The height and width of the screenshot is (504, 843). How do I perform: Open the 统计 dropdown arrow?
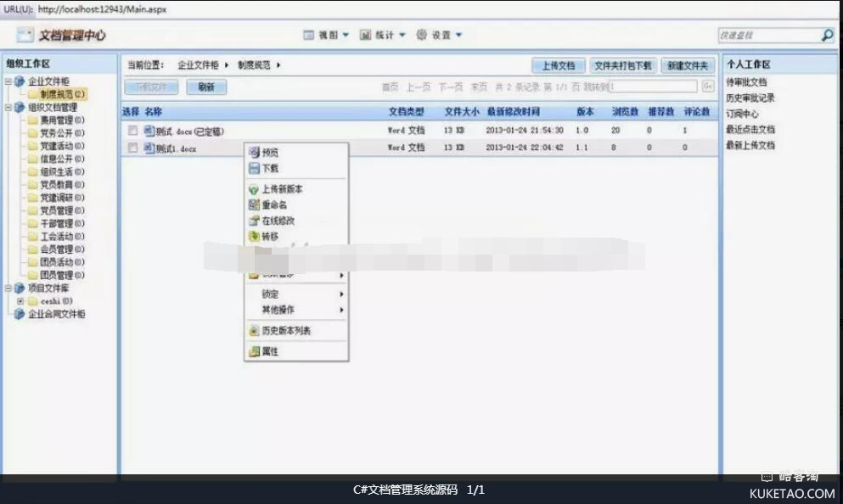pyautogui.click(x=402, y=35)
